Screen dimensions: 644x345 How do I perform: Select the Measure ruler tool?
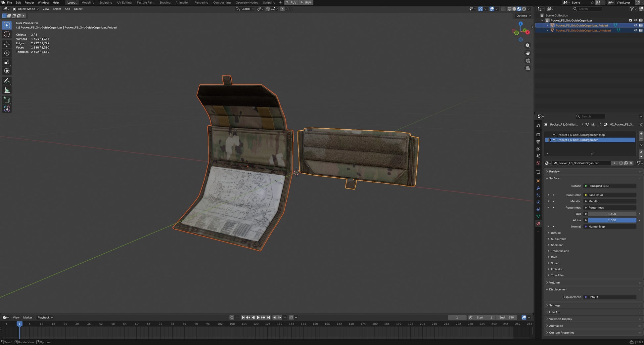[x=7, y=90]
